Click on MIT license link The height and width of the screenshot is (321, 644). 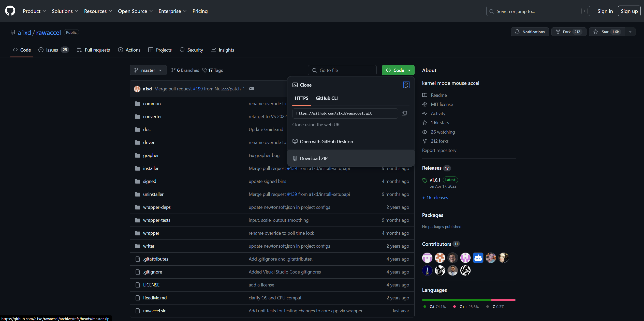point(442,104)
